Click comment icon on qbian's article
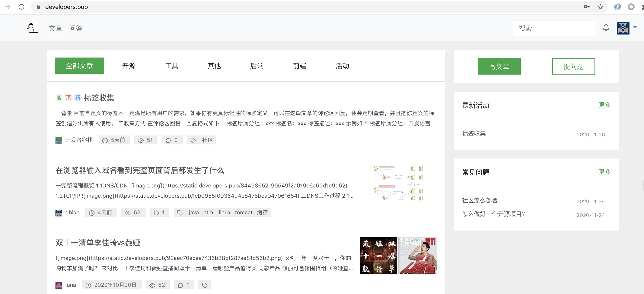The image size is (644, 294). (x=156, y=213)
